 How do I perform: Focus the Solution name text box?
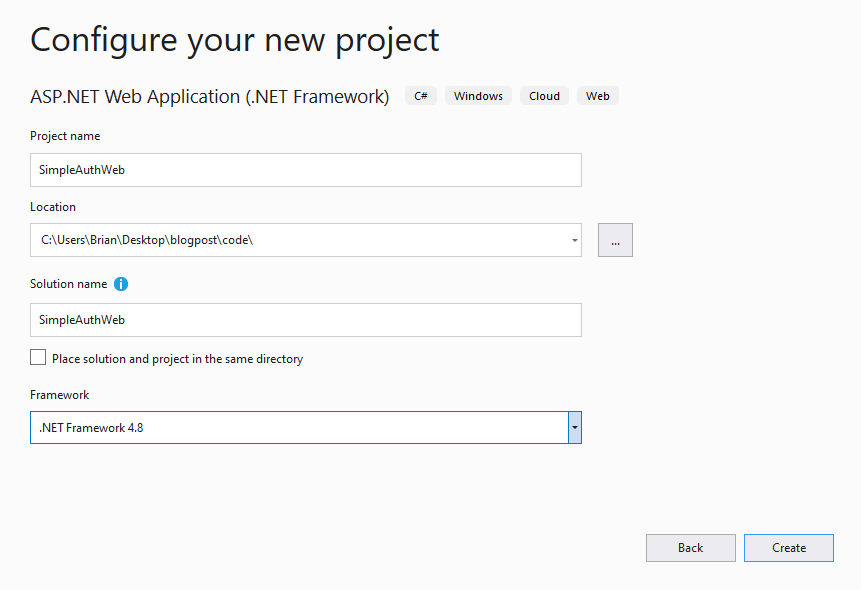point(306,320)
